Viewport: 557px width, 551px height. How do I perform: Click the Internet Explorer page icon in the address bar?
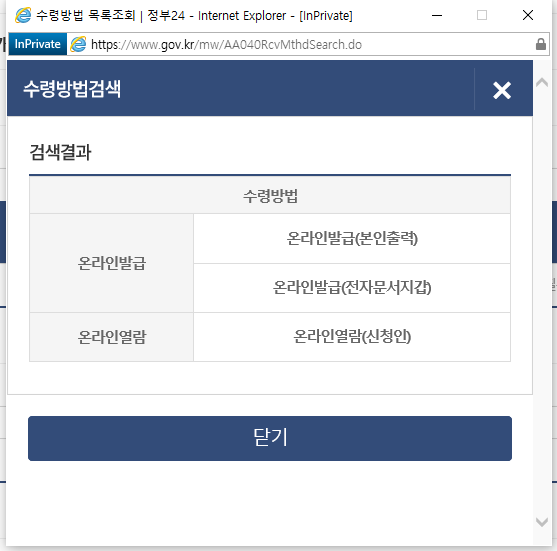tap(78, 44)
